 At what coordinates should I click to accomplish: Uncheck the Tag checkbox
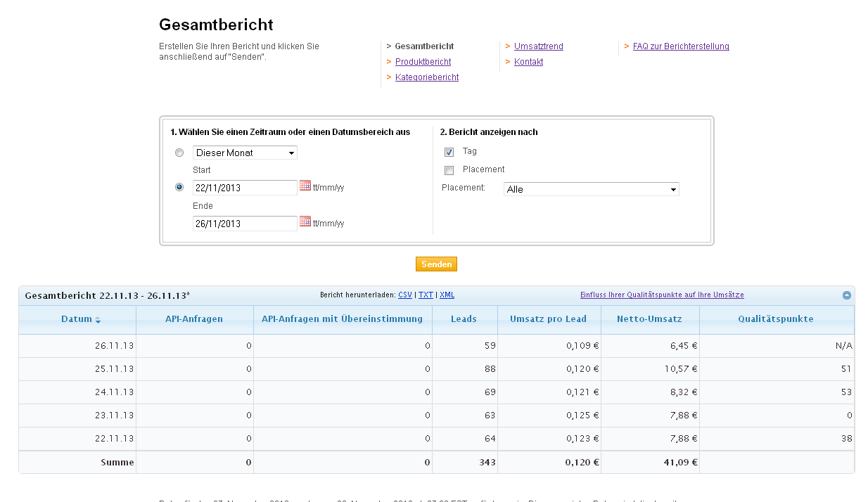(x=449, y=152)
